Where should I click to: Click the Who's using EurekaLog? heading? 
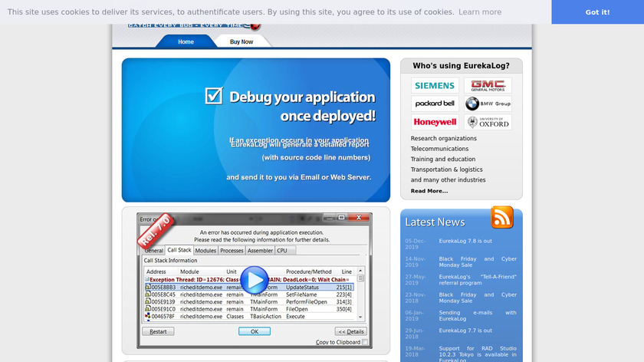(x=461, y=66)
